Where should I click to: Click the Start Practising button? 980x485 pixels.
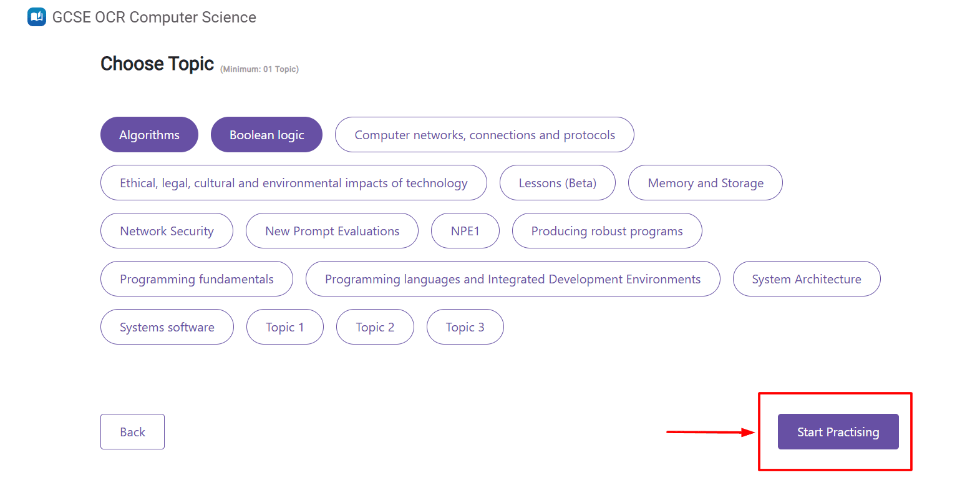pyautogui.click(x=838, y=432)
